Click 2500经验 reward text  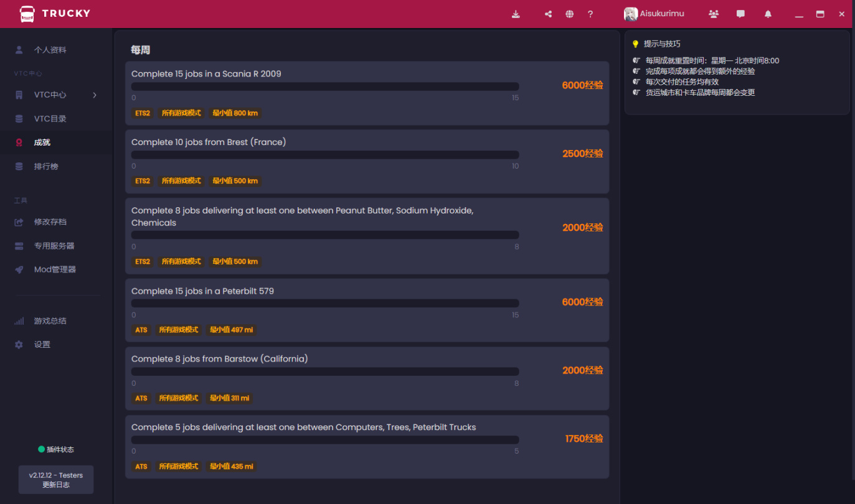(582, 154)
